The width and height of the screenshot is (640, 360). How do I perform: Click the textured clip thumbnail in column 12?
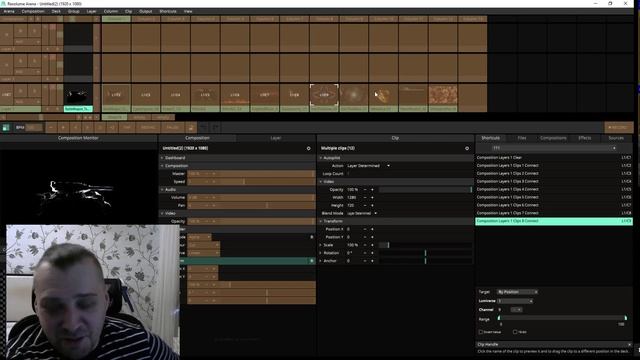pyautogui.click(x=443, y=95)
